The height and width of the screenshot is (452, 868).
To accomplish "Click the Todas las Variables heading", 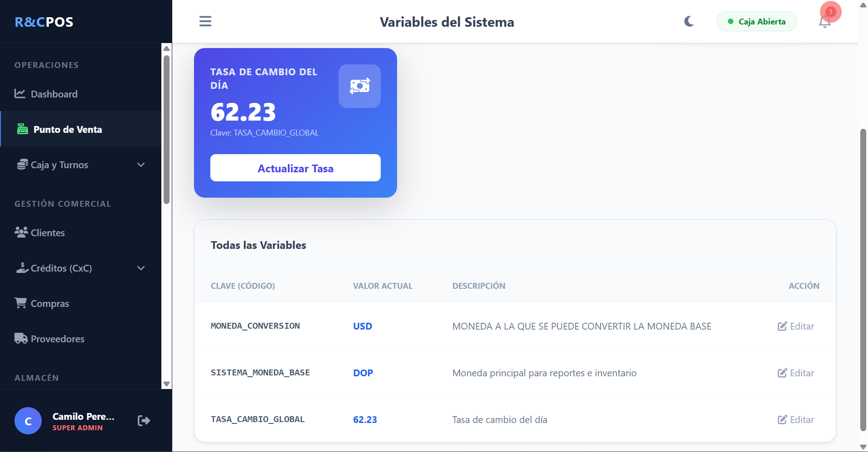I will click(258, 245).
